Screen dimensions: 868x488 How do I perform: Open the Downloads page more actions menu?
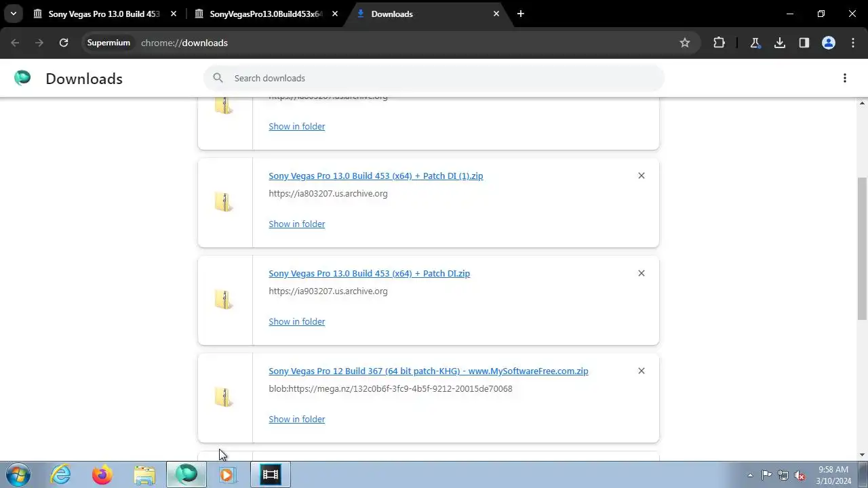[x=845, y=78]
